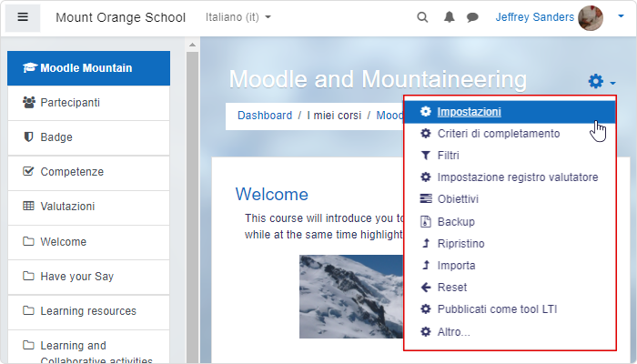Click the Welcome section heading
The height and width of the screenshot is (364, 637).
click(272, 195)
